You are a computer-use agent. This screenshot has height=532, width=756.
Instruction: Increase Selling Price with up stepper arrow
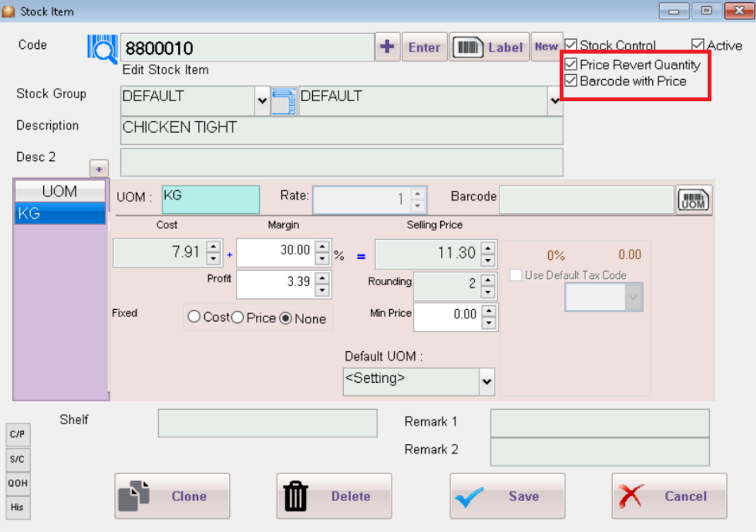pyautogui.click(x=488, y=247)
